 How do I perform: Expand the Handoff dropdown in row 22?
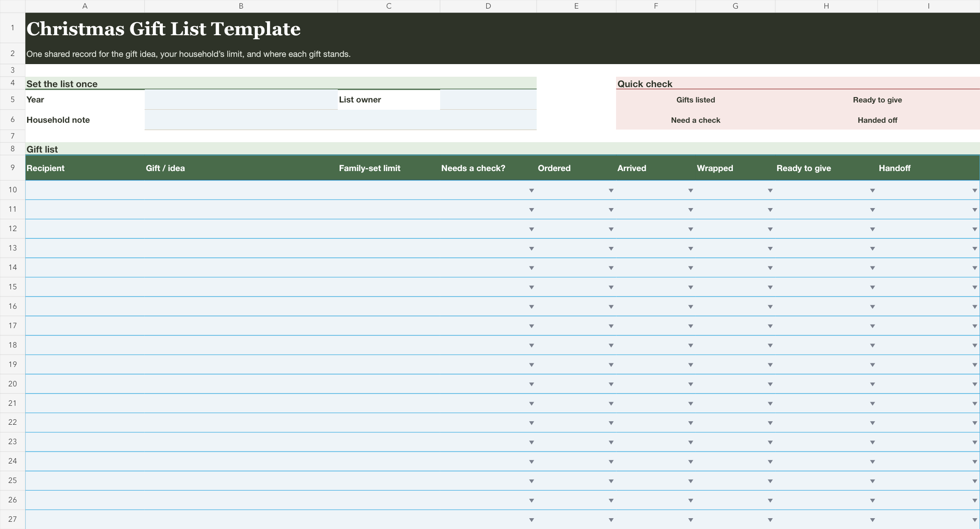pyautogui.click(x=975, y=423)
